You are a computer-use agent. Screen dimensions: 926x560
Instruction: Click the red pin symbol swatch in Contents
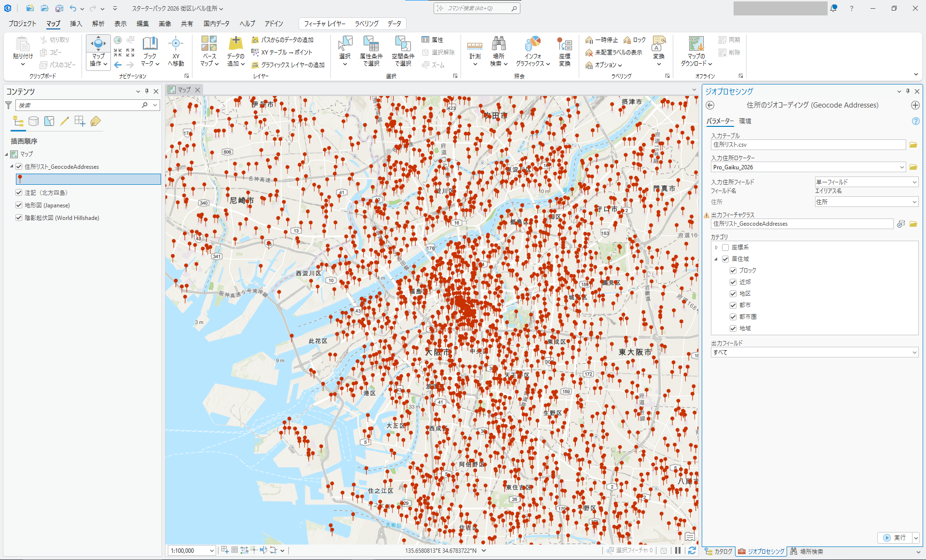click(x=20, y=179)
